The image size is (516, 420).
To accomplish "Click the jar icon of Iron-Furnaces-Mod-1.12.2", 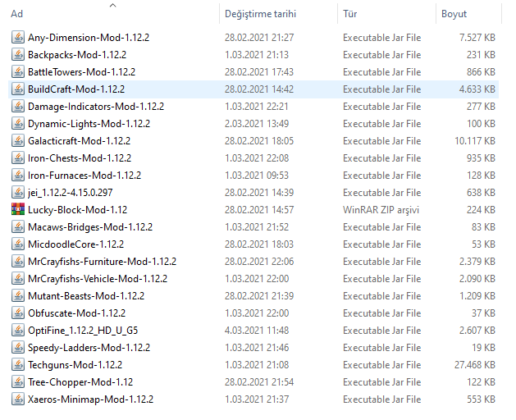I will 18,175.
